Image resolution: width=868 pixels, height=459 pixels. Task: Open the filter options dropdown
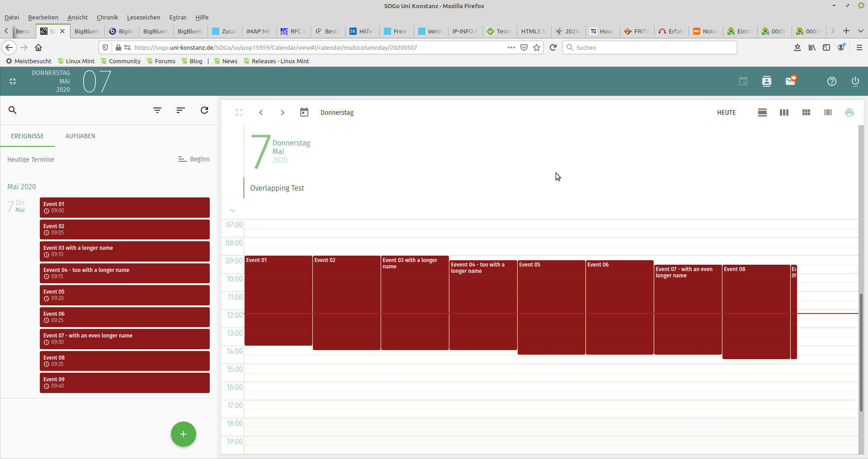click(x=157, y=110)
